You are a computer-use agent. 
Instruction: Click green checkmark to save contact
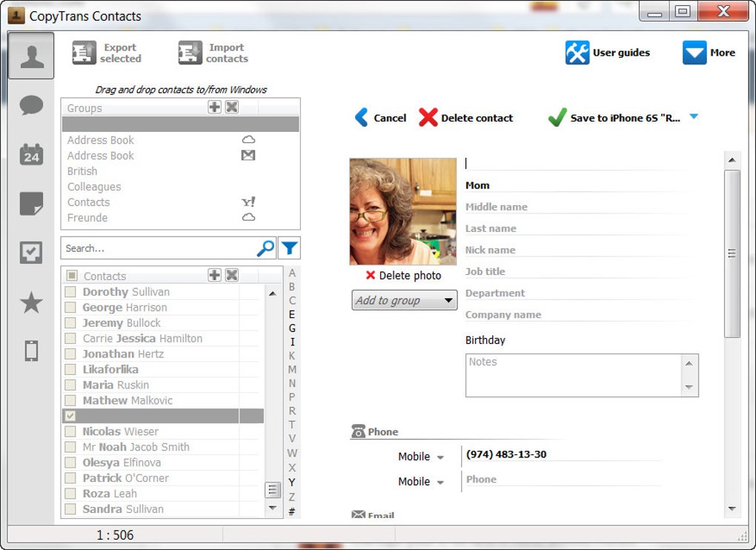point(557,117)
